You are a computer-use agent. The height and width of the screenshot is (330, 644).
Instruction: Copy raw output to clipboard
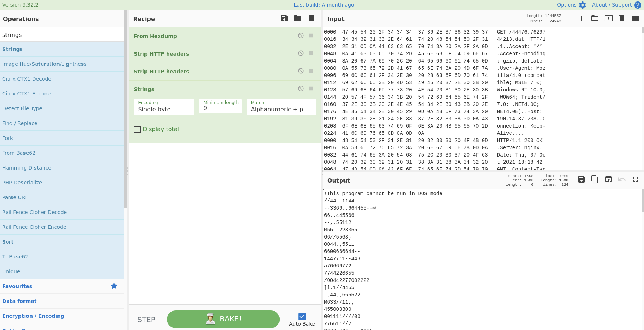[595, 179]
